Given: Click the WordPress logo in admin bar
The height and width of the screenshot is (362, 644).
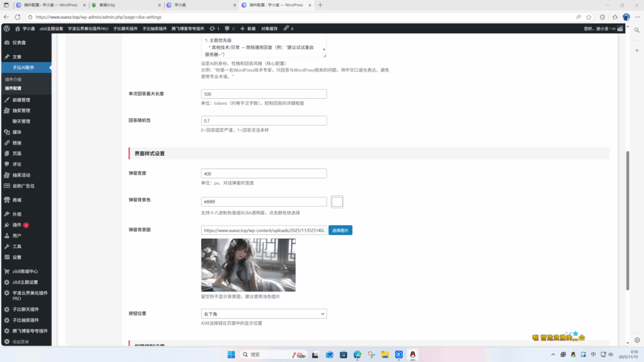Looking at the screenshot, I should pyautogui.click(x=6, y=28).
